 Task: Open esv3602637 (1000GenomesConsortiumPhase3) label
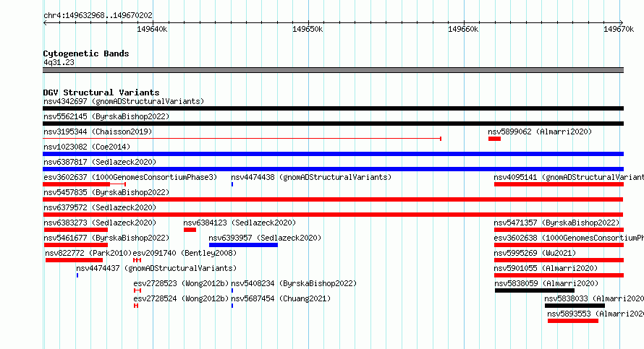click(x=130, y=177)
